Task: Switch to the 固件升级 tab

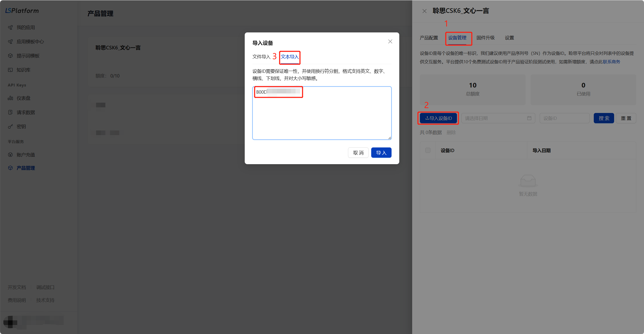Action: (485, 38)
